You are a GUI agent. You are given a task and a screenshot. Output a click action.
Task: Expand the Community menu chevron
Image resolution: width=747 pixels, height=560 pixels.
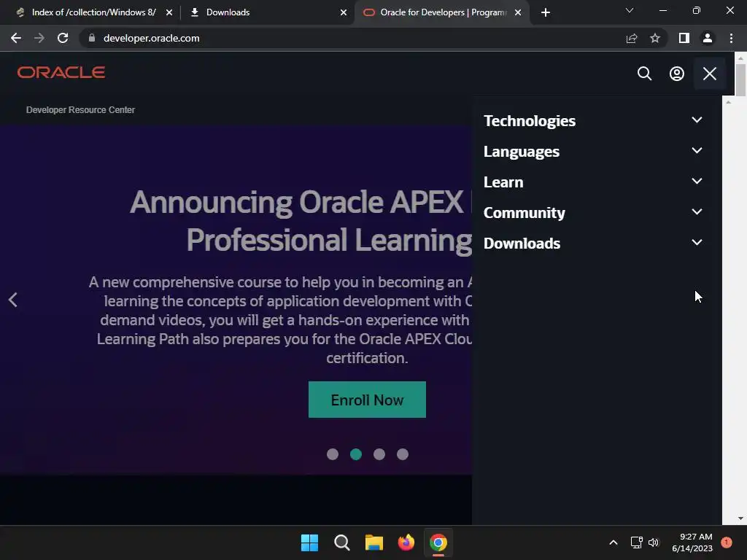pyautogui.click(x=697, y=212)
